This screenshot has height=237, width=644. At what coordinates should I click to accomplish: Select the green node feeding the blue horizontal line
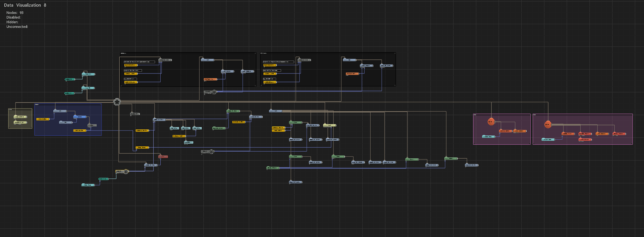coord(273,168)
